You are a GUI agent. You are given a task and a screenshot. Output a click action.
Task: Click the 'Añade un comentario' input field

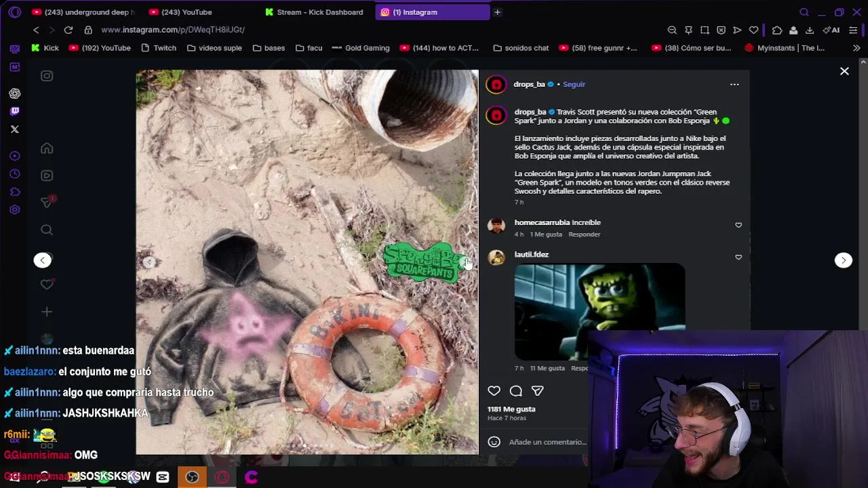click(547, 442)
